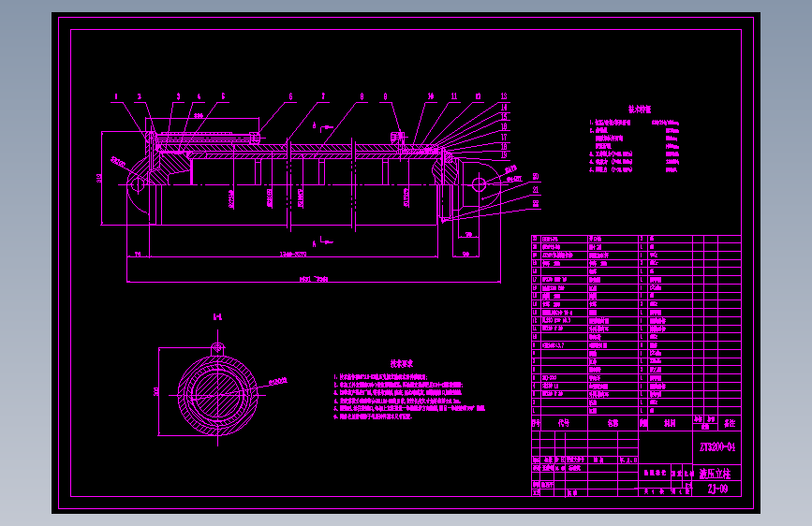Image resolution: width=812 pixels, height=526 pixels.
Task: Select part callout number 1
Action: point(116,96)
